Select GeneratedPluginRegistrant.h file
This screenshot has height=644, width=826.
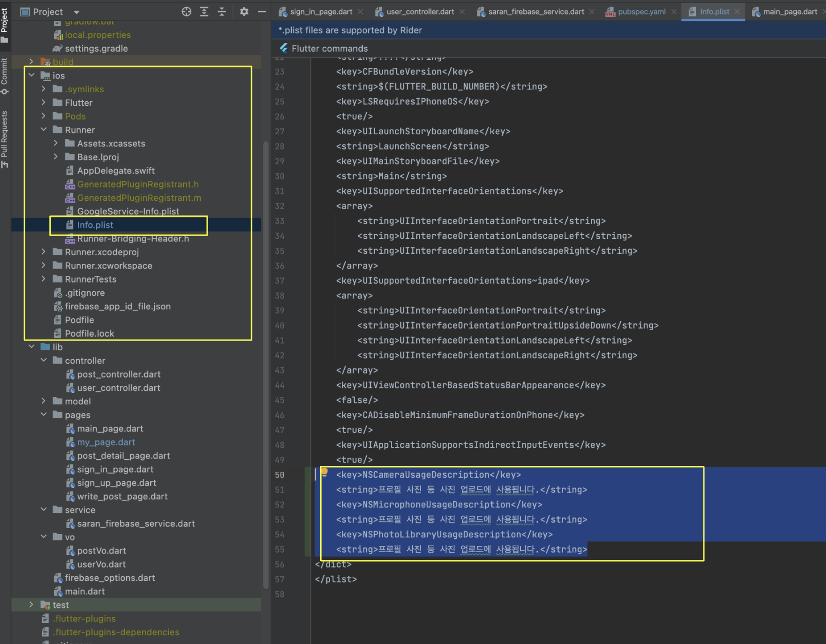pyautogui.click(x=138, y=184)
